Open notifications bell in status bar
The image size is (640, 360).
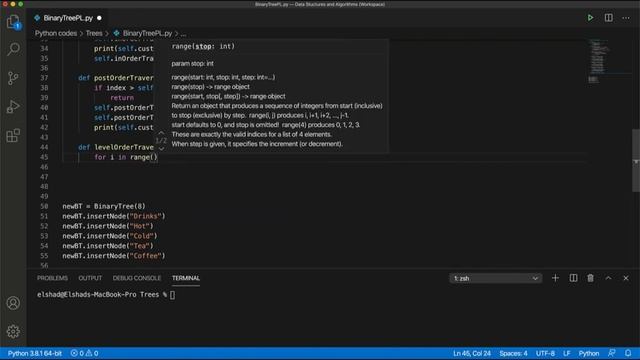coord(628,353)
